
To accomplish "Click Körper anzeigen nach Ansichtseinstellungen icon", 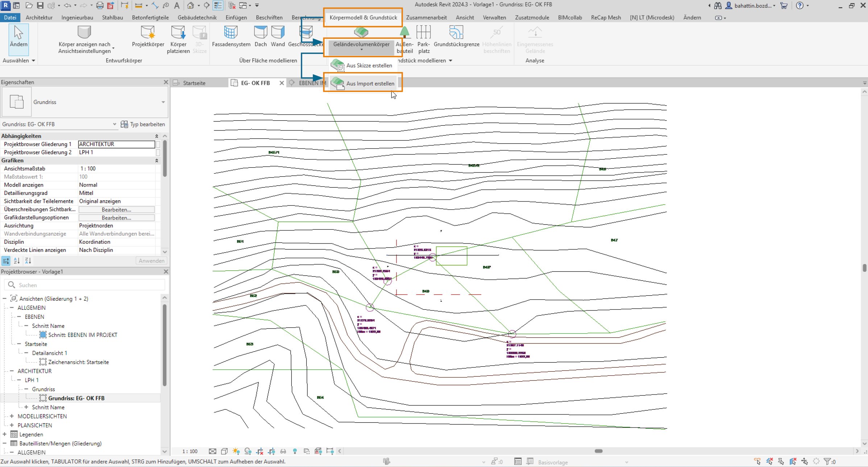I will click(x=84, y=33).
